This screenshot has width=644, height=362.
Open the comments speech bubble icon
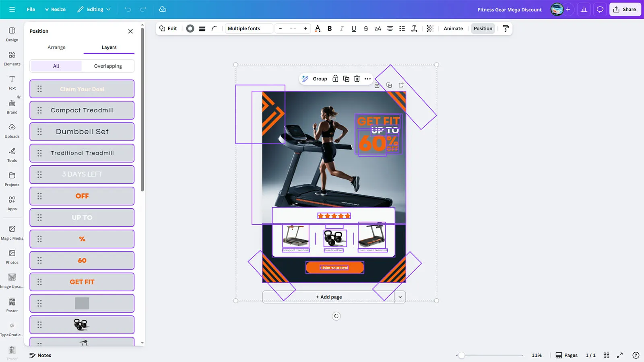[600, 10]
